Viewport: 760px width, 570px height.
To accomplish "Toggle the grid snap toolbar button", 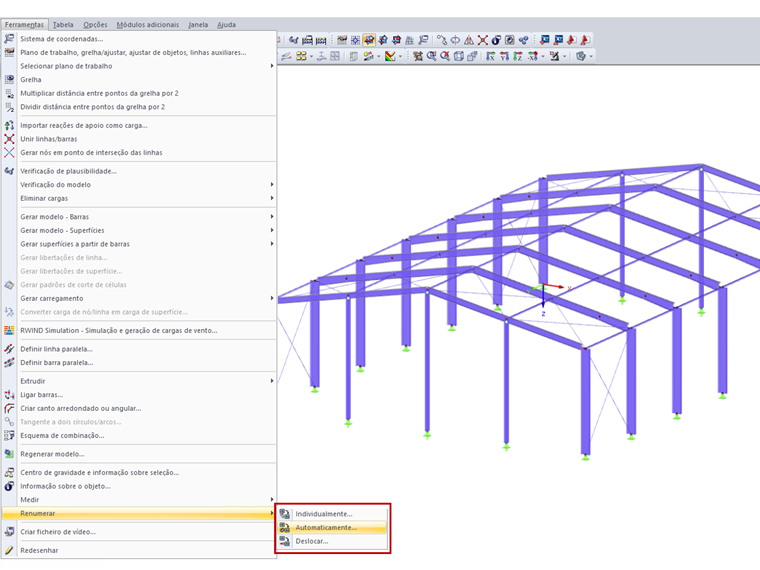I will pos(355,40).
